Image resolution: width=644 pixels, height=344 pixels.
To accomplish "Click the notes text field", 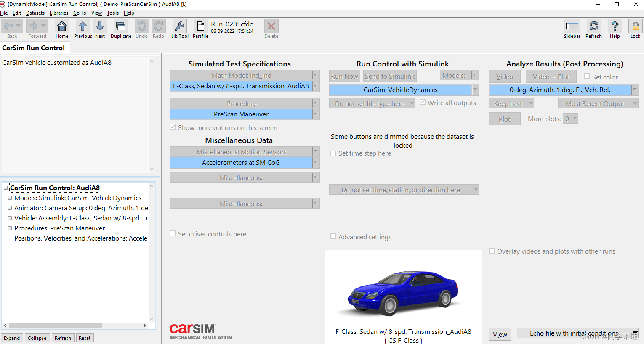I will (x=75, y=114).
